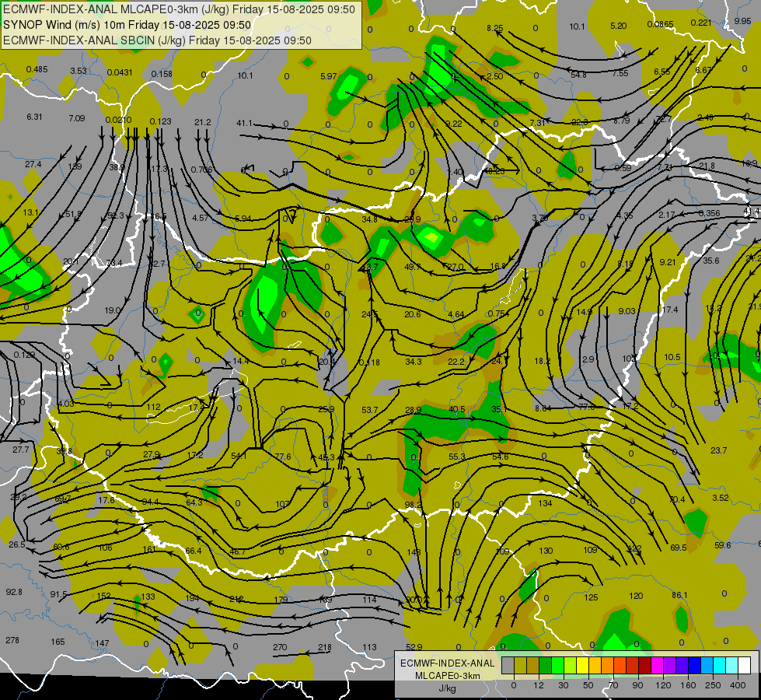
Task: Click the header line 'ECMWF-INDEX-ANAL MLCAPE0-3km'
Action: [x=179, y=9]
